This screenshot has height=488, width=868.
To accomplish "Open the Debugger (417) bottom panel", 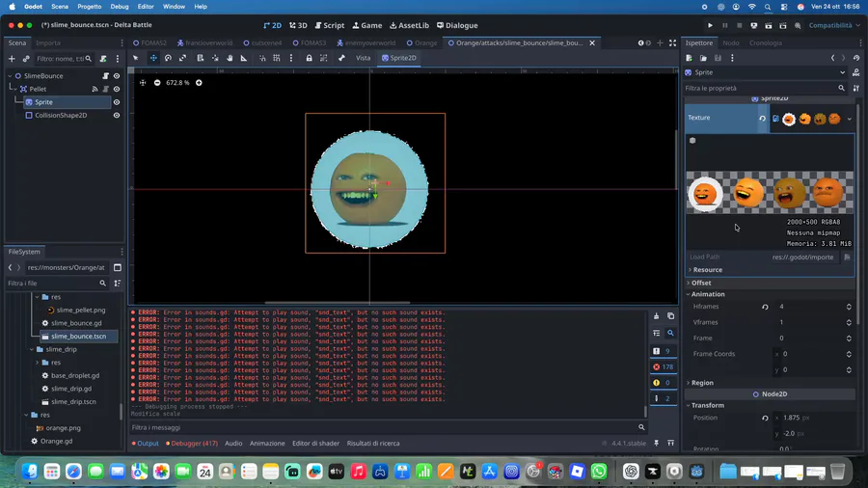I will (192, 444).
